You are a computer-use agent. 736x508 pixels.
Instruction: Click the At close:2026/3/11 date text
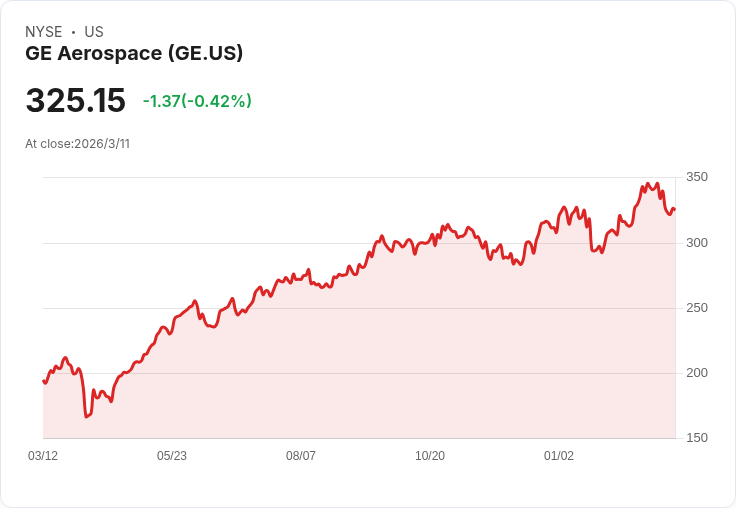click(77, 144)
